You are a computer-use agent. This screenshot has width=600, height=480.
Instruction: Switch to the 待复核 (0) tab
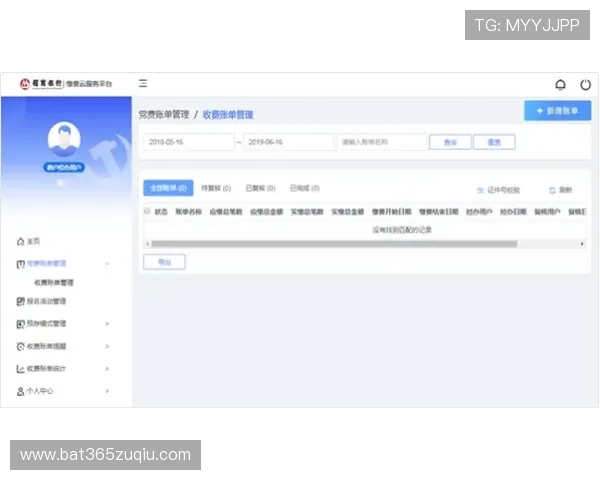[x=216, y=188]
